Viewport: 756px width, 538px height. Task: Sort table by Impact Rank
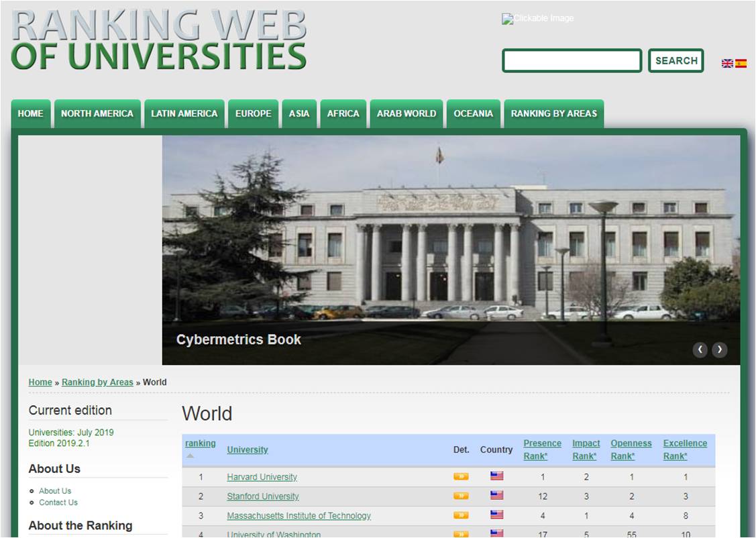[586, 449]
